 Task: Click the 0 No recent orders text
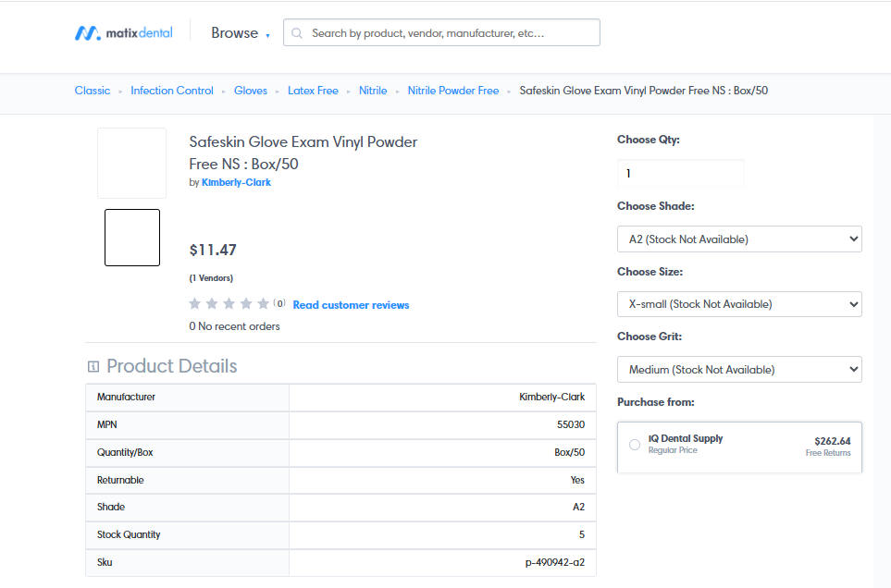(x=234, y=326)
